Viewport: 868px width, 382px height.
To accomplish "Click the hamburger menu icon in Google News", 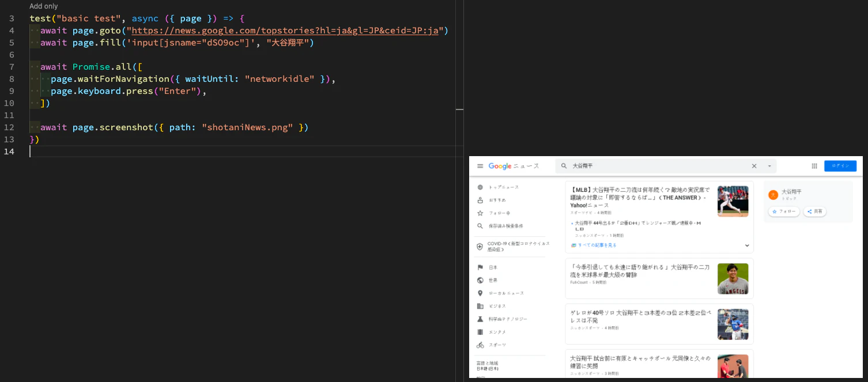I will (x=480, y=166).
